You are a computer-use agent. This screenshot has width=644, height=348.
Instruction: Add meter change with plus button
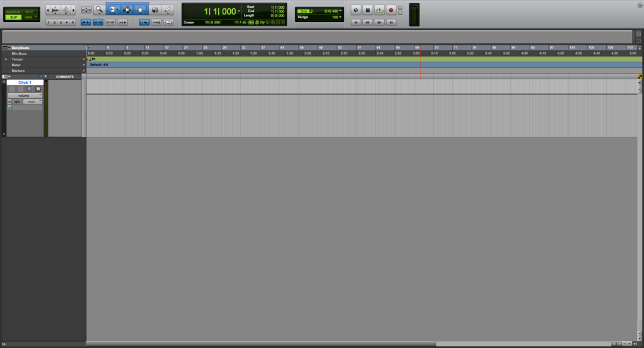point(84,65)
